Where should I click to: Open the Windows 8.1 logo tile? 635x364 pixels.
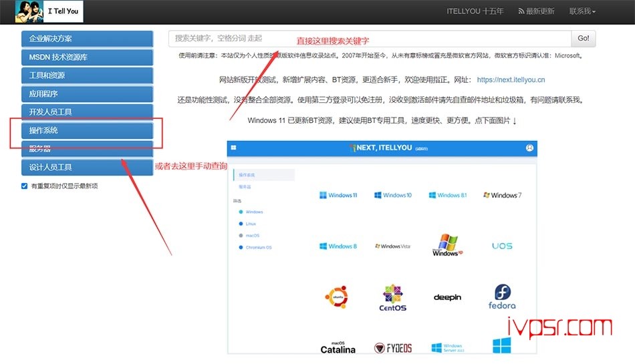[x=447, y=195]
